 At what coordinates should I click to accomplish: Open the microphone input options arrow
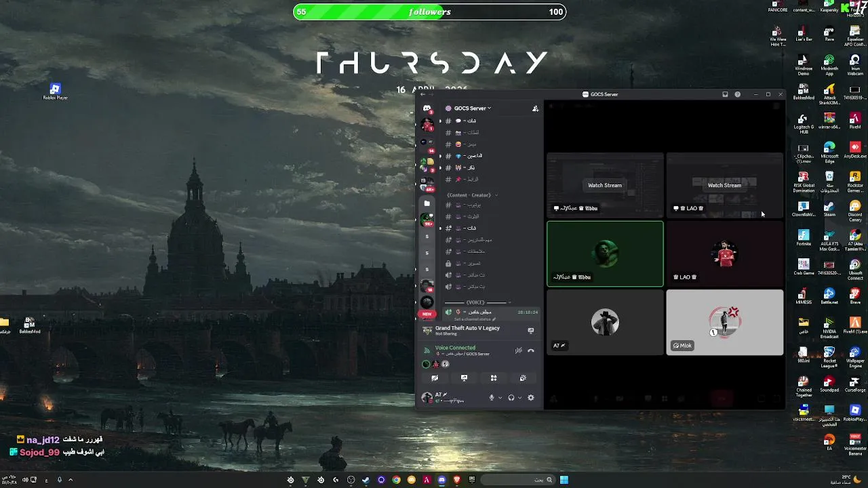coord(500,398)
